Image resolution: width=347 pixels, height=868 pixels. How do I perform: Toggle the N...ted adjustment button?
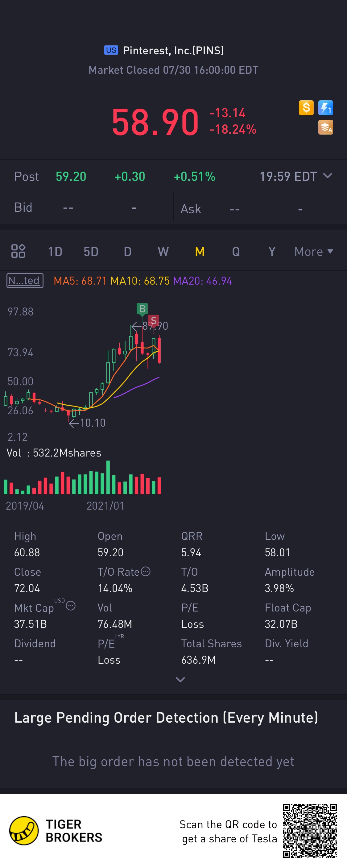(25, 280)
